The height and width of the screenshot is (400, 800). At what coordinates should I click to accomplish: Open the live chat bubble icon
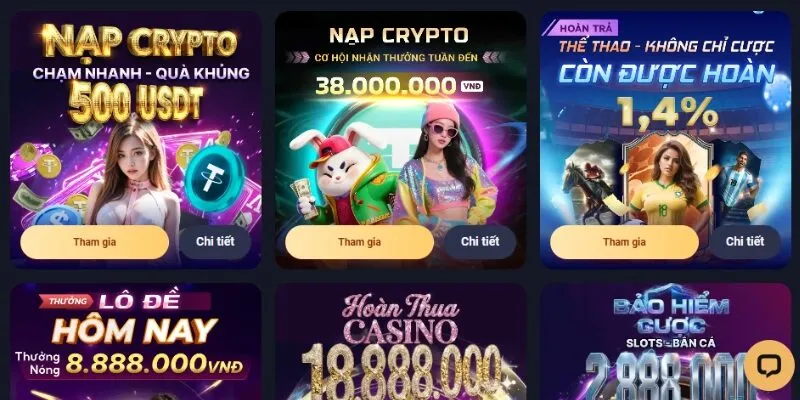(769, 365)
